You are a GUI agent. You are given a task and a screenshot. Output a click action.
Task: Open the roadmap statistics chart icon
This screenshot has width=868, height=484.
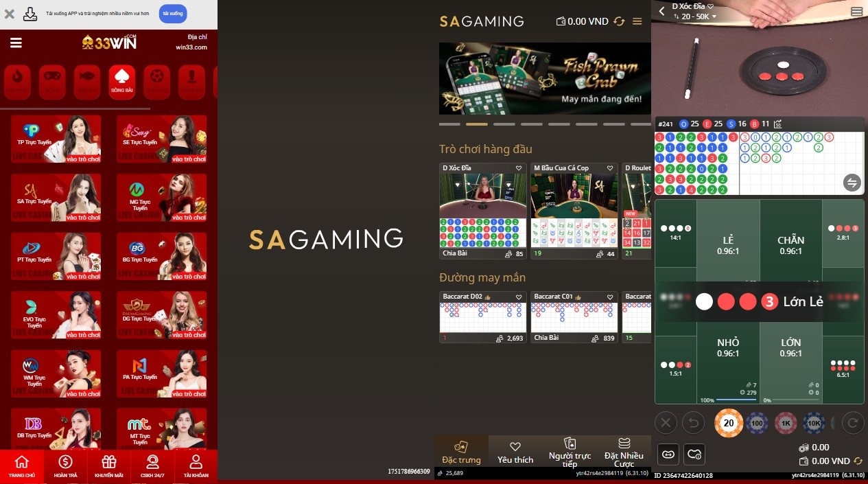click(777, 124)
